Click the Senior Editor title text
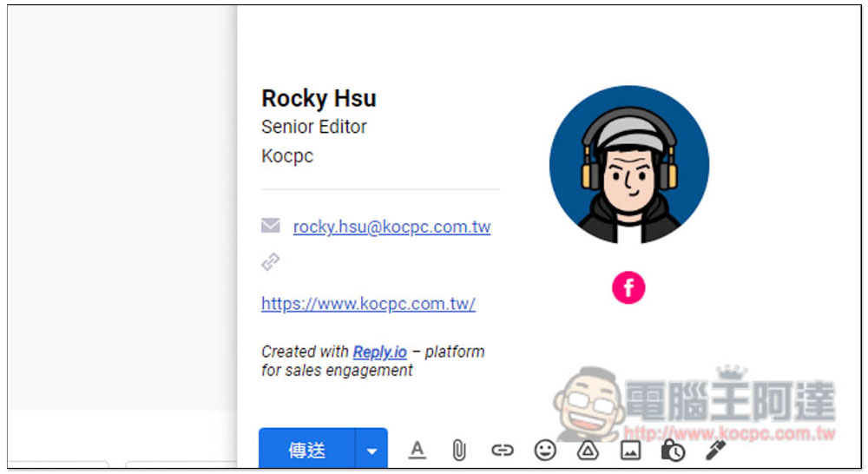Screen dimensions: 868x474 (x=314, y=127)
